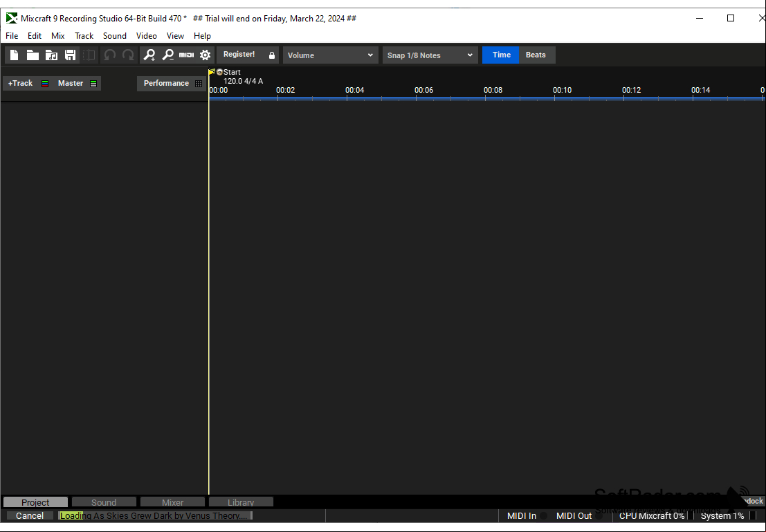Create a new project with the blank page icon
This screenshot has height=532, width=766.
coord(14,55)
